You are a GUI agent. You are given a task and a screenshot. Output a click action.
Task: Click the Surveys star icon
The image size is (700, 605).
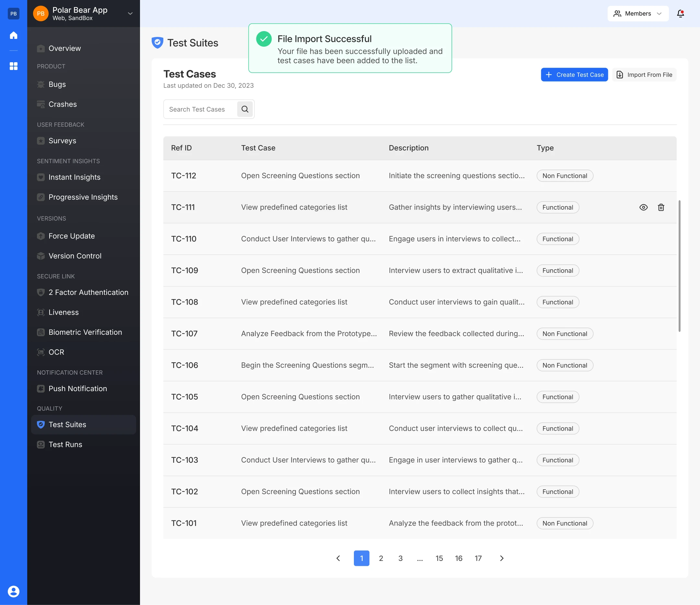coord(41,141)
